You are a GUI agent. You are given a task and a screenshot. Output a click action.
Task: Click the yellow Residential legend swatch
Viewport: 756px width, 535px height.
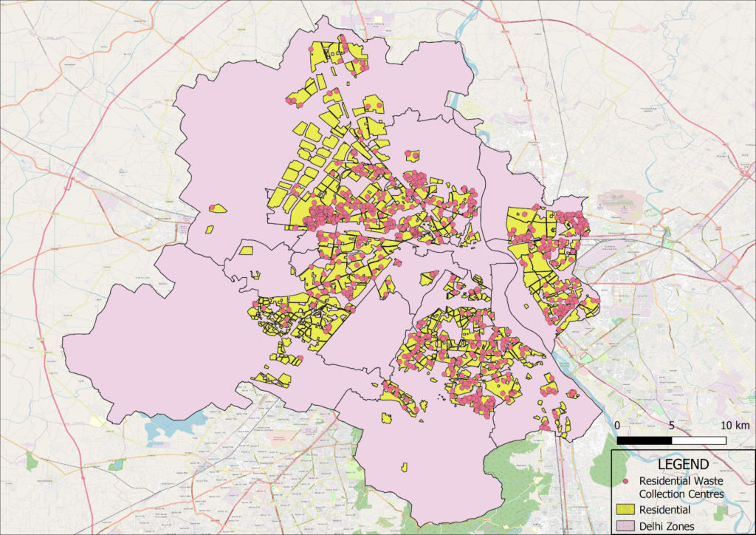[625, 509]
